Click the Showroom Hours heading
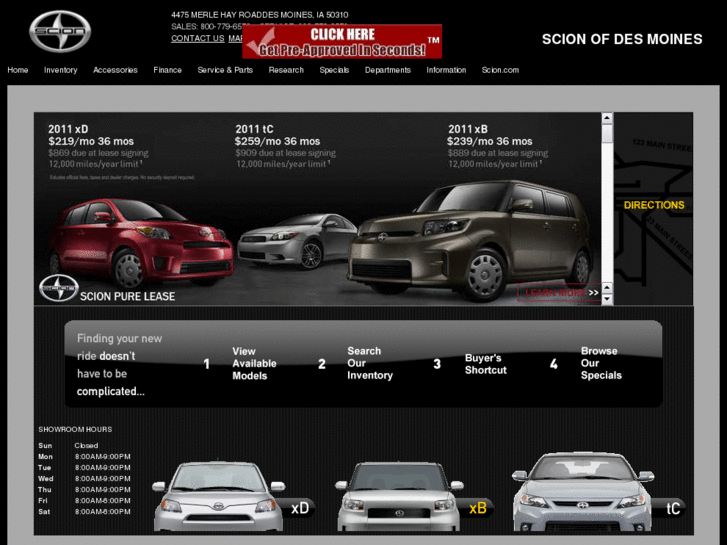727x545 pixels. 75,430
